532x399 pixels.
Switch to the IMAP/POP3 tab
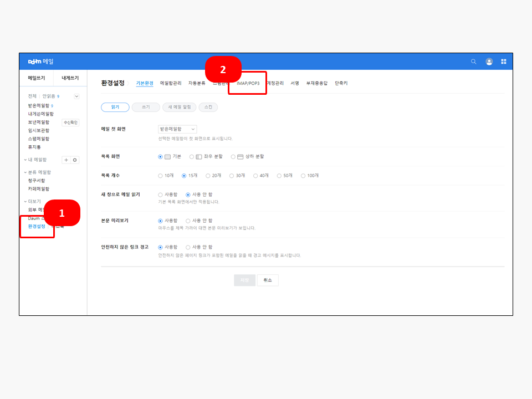(x=248, y=83)
